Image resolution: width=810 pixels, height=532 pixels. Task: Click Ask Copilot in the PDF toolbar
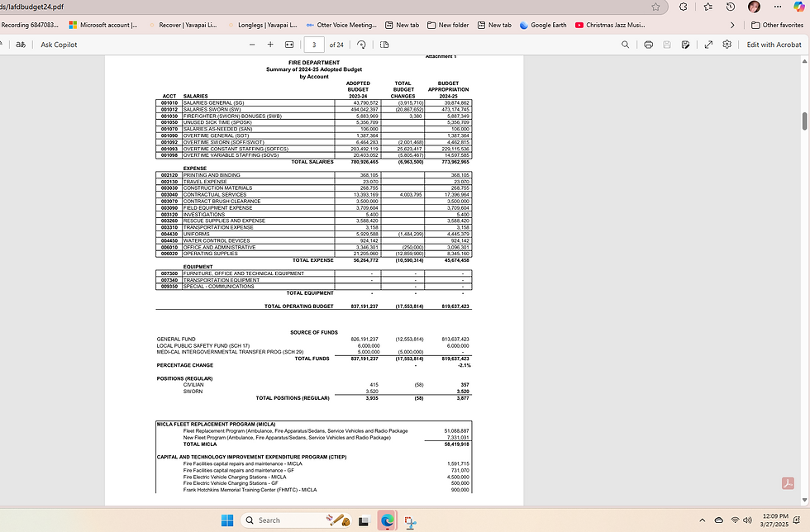(59, 45)
